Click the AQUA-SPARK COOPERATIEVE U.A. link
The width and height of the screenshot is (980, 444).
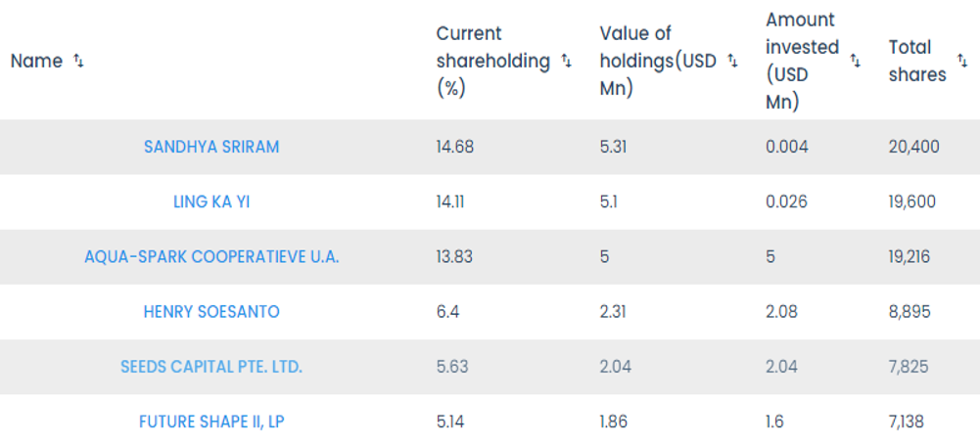(x=211, y=256)
